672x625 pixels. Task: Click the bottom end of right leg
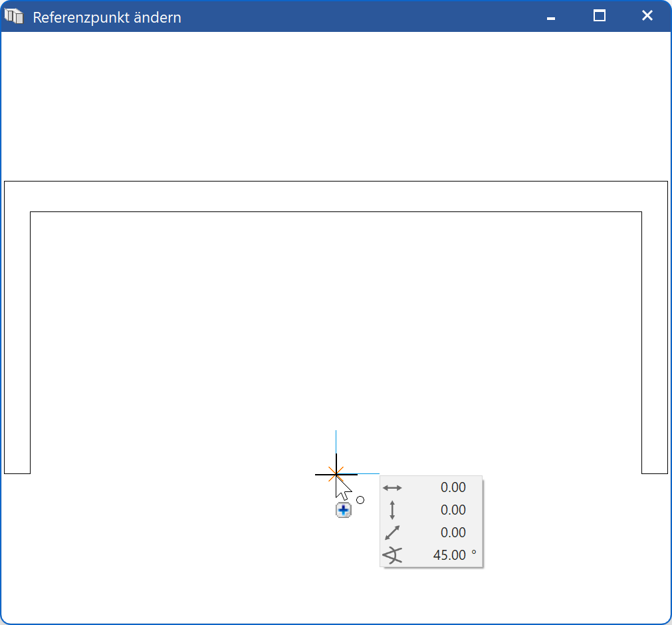click(655, 473)
